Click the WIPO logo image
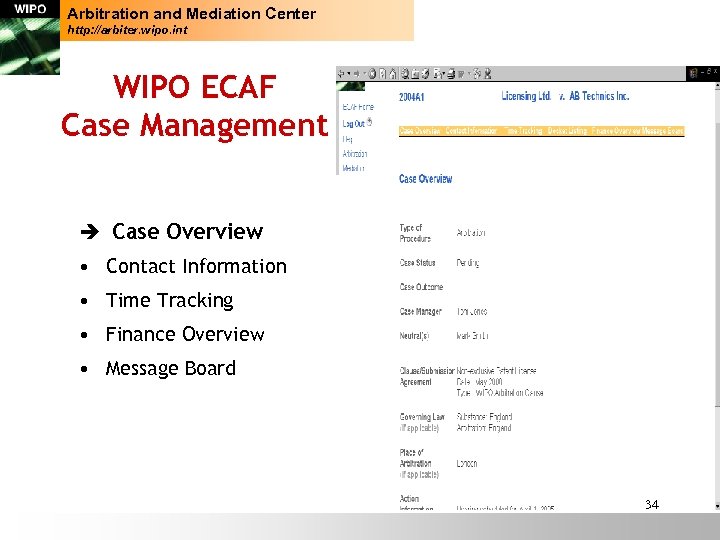This screenshot has height=540, width=720. pos(30,37)
